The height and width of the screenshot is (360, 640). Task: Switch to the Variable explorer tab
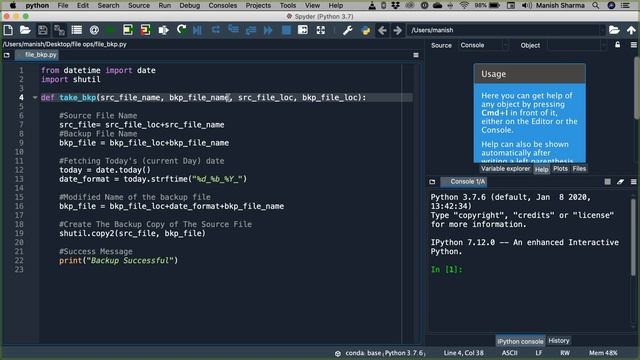(x=505, y=169)
